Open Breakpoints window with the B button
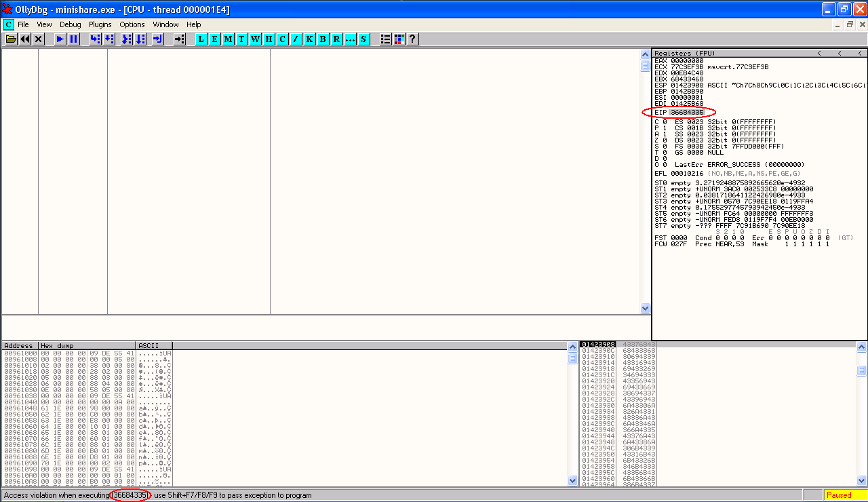The height and width of the screenshot is (502, 868). (x=323, y=39)
